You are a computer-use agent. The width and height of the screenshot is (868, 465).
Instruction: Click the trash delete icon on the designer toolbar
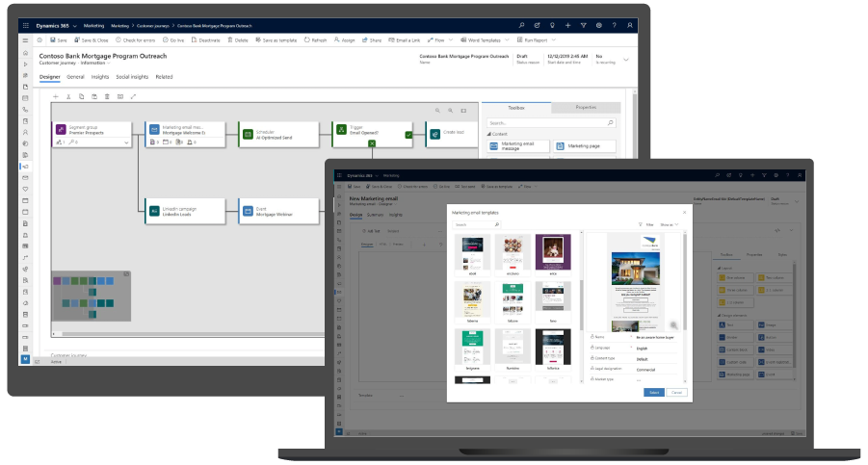tap(107, 97)
